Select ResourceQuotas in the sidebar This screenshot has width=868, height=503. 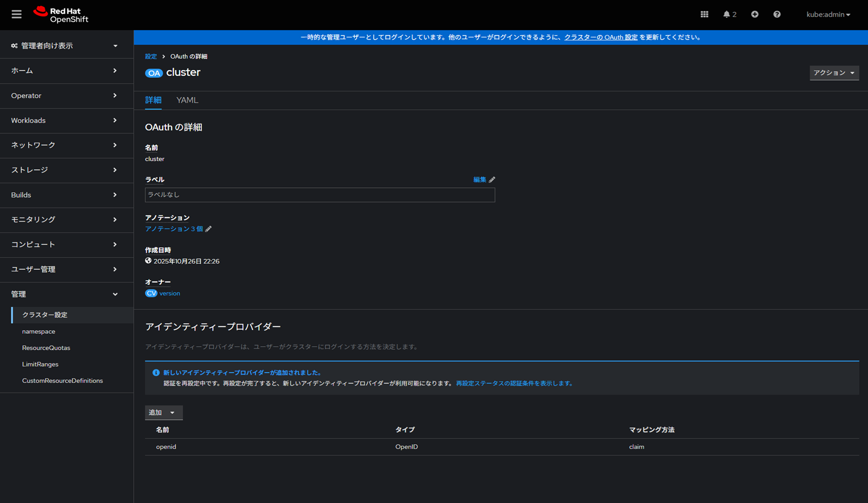[46, 348]
